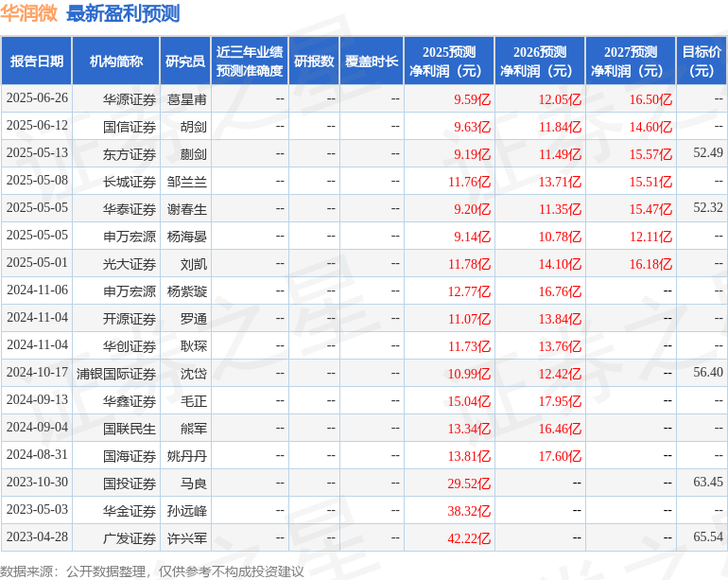Click the 2025预测净利润 column header
Screen dimensions: 728x580
click(449, 61)
